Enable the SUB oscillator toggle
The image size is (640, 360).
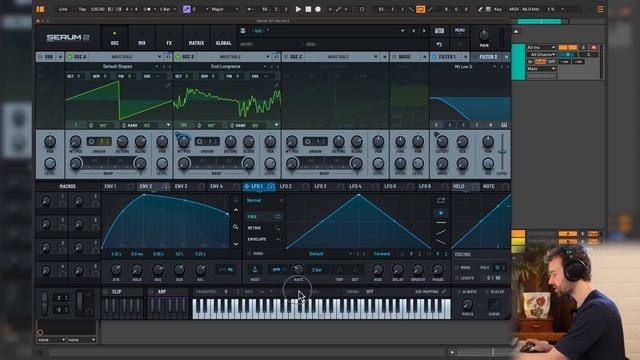point(40,57)
